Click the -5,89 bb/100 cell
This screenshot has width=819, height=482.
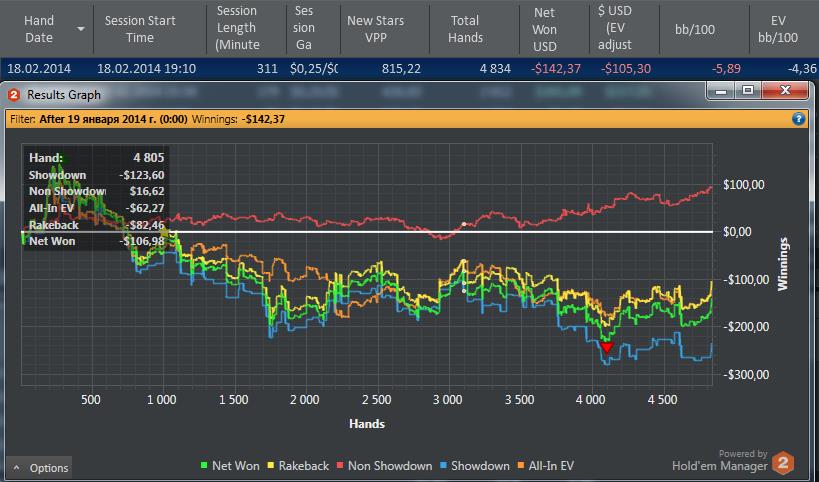click(x=726, y=69)
